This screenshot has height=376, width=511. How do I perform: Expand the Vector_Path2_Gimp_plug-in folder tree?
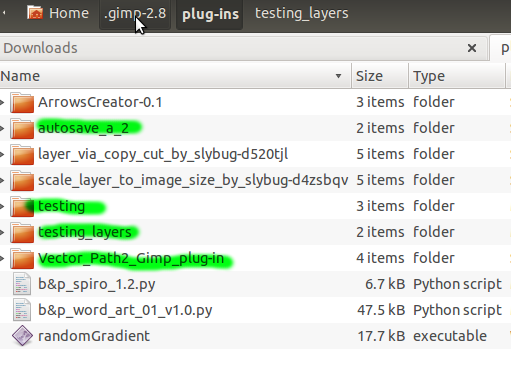pos(2,258)
